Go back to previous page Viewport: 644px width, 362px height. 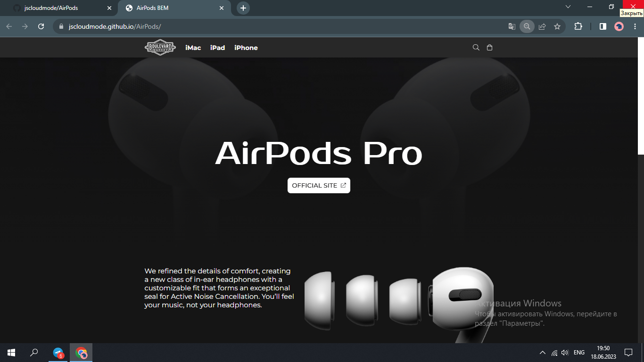(9, 26)
